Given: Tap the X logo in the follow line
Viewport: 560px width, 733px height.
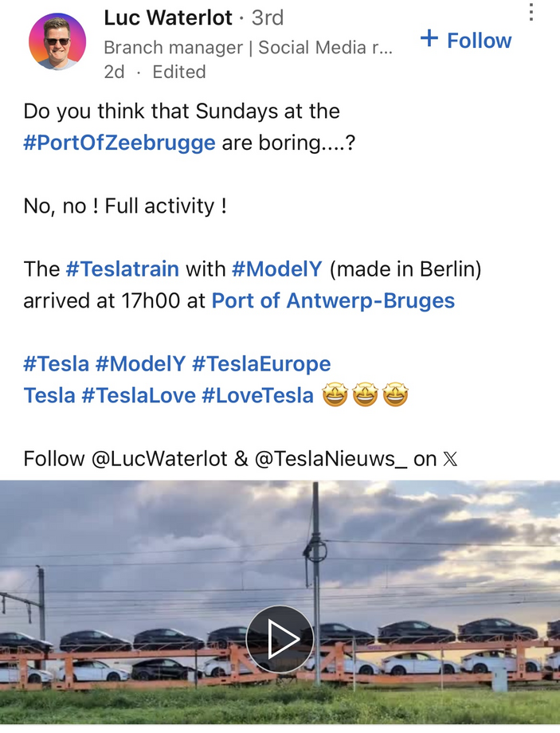Looking at the screenshot, I should tap(450, 459).
